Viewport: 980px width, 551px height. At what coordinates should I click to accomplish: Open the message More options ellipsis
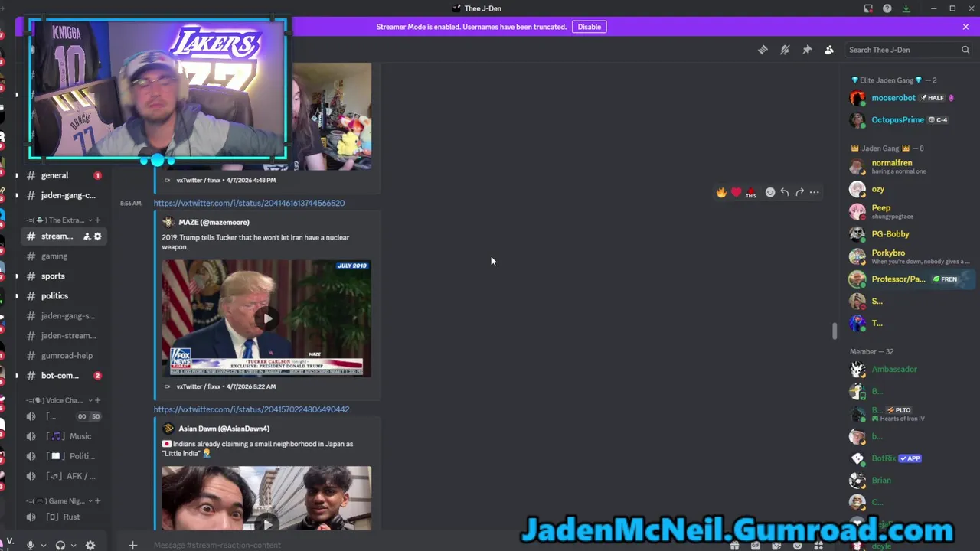pyautogui.click(x=814, y=192)
